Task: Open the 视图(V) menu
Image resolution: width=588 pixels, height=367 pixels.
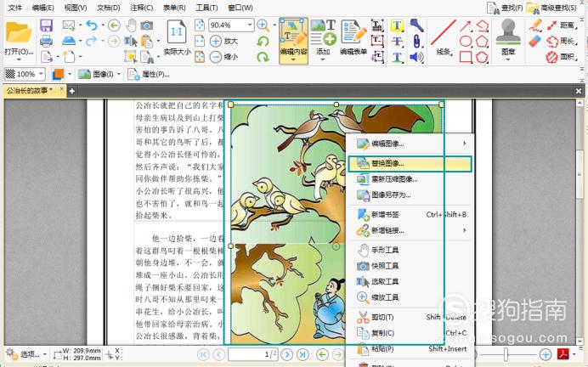Action: [76, 8]
